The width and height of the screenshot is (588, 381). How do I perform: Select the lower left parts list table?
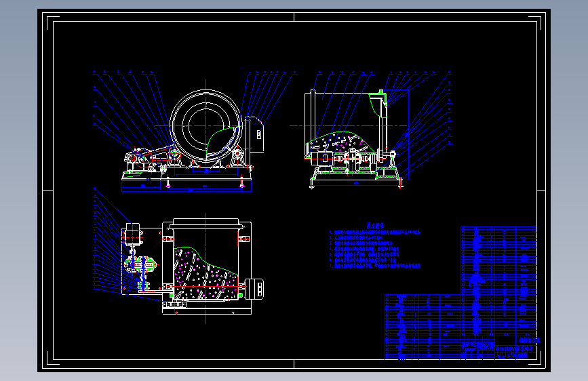pos(423,327)
